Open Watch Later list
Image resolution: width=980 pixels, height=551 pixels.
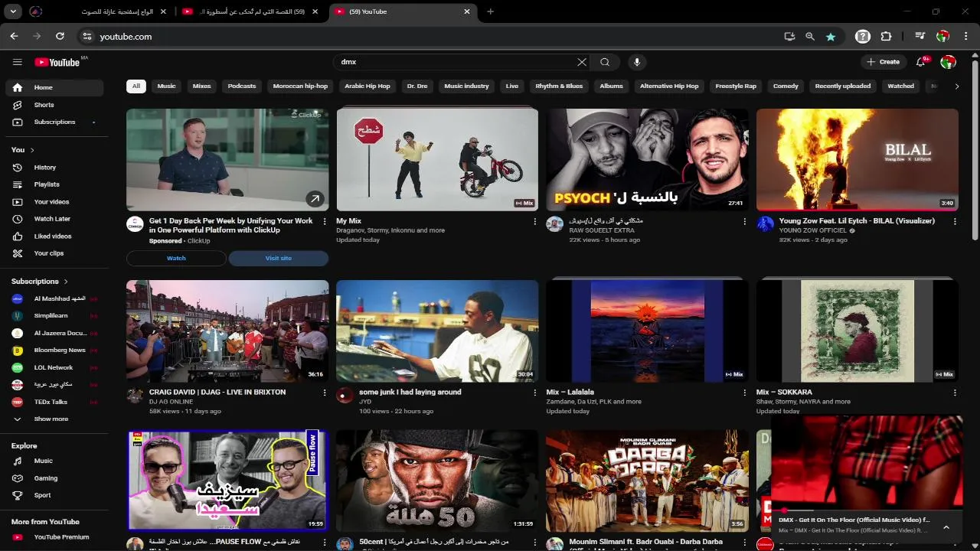tap(54, 219)
